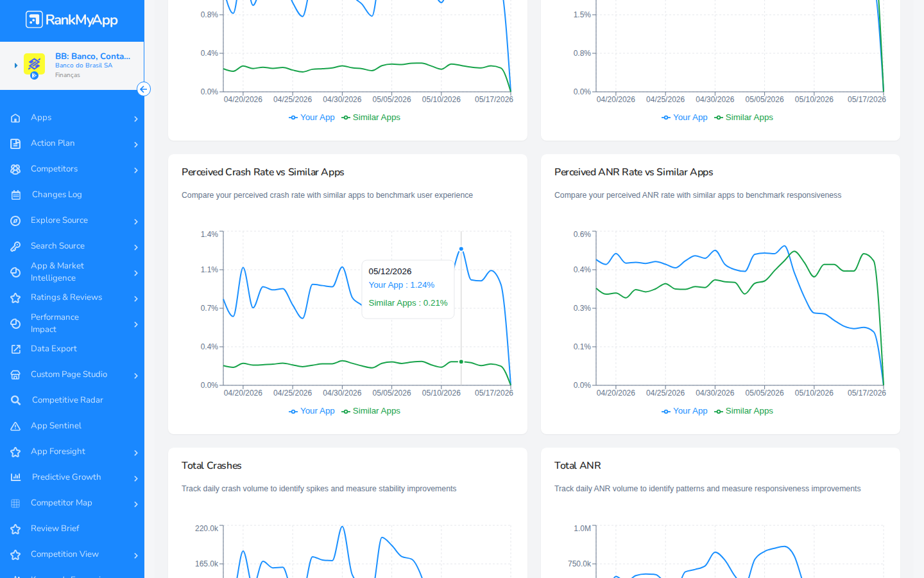Image resolution: width=924 pixels, height=578 pixels.
Task: Toggle Similar Apps series in Perceived ANR Rate legend
Action: [744, 411]
